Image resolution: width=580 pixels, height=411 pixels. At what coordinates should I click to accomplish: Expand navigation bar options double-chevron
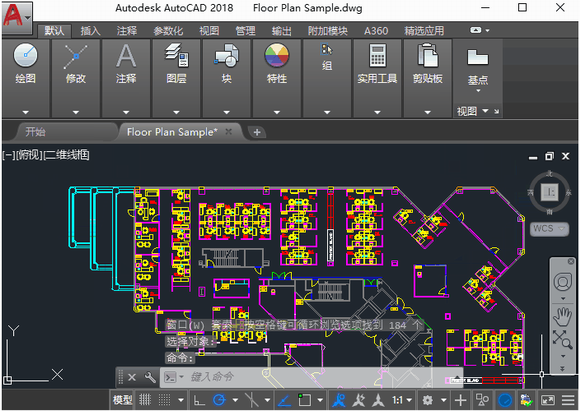pyautogui.click(x=562, y=368)
